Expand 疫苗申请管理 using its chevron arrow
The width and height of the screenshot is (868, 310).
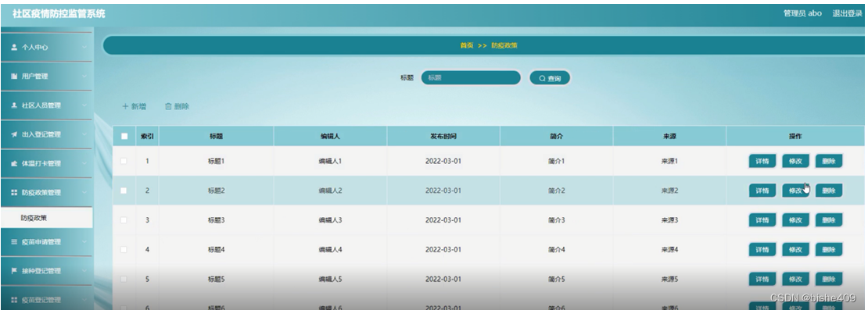pos(84,242)
